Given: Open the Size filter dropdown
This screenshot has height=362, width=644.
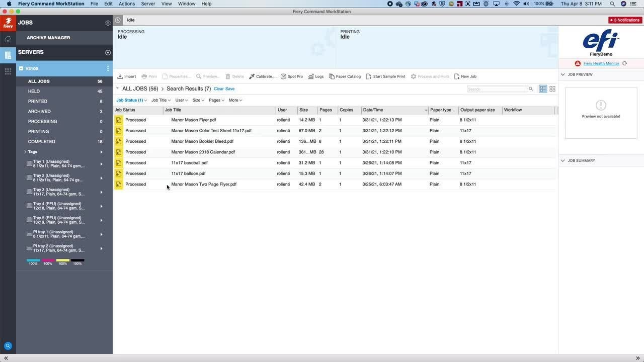Looking at the screenshot, I should [x=198, y=100].
